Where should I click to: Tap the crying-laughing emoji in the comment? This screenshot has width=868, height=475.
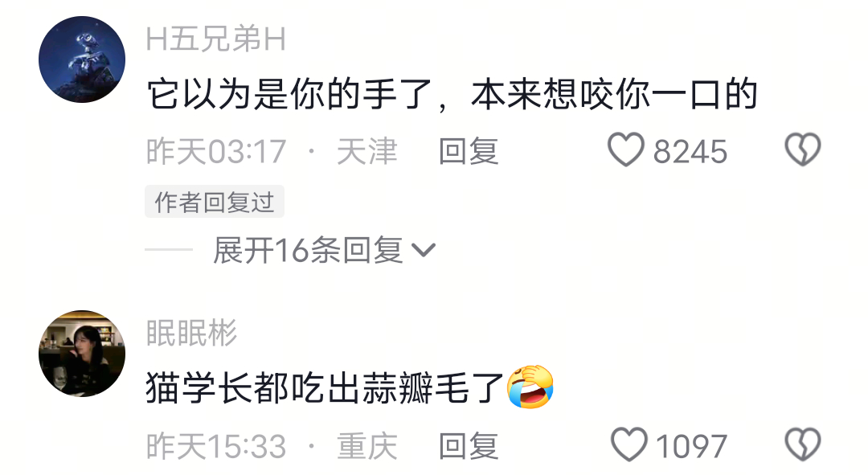tap(530, 387)
